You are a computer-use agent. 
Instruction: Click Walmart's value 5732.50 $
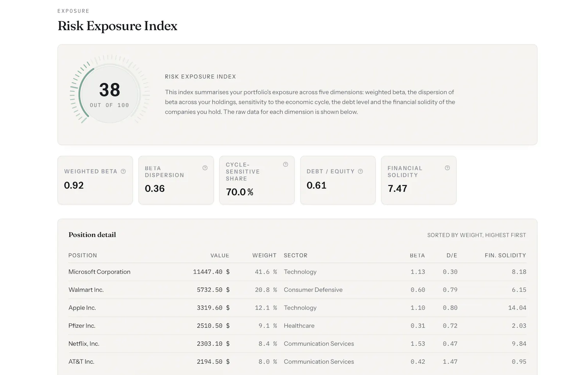213,290
